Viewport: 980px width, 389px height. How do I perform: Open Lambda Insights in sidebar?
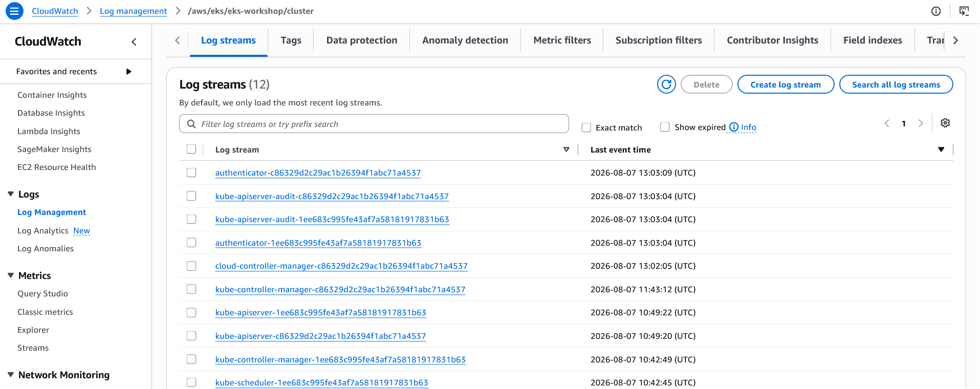click(49, 132)
